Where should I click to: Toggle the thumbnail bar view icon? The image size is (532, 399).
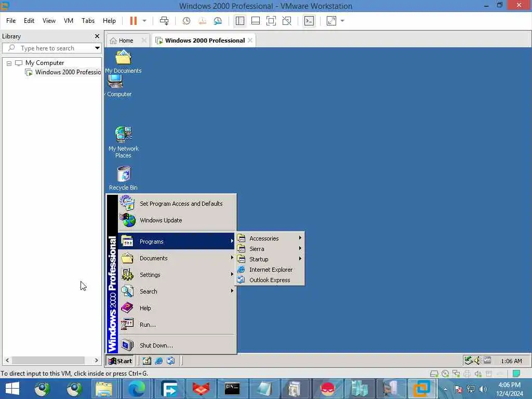click(x=256, y=21)
